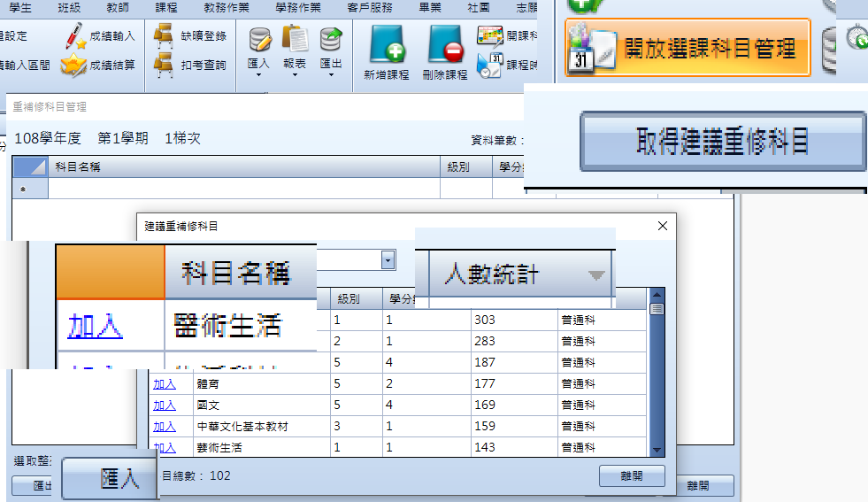Click the 體育 subject name cell

pos(262,383)
